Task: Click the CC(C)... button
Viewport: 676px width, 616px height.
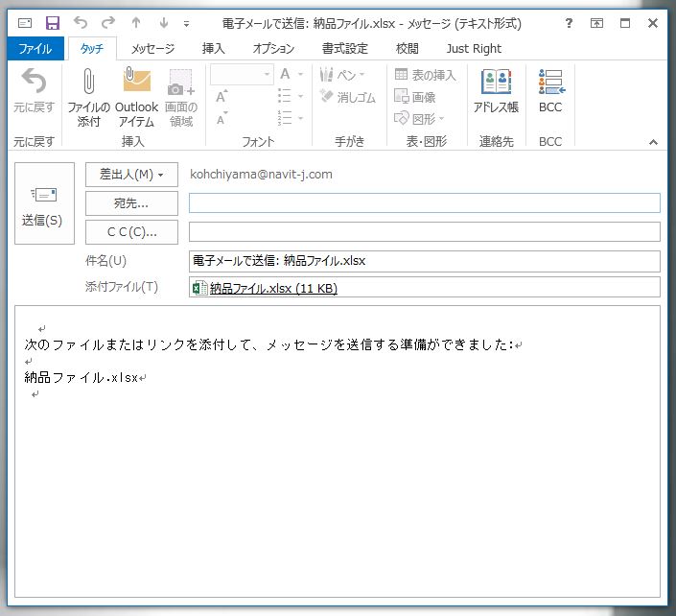Action: [131, 232]
